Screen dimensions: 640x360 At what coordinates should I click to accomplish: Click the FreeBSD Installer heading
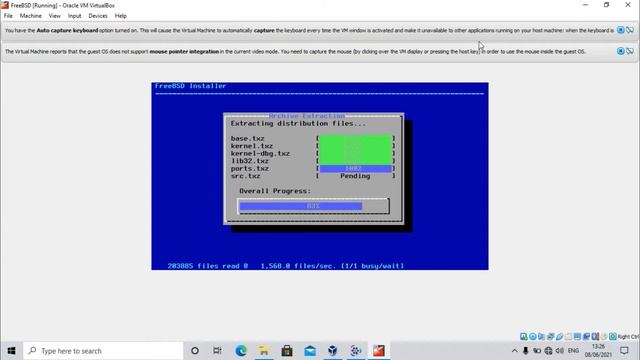[x=190, y=86]
